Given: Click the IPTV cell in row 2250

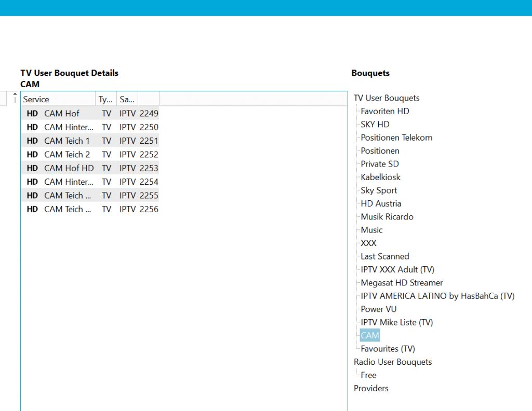Looking at the screenshot, I should (127, 127).
